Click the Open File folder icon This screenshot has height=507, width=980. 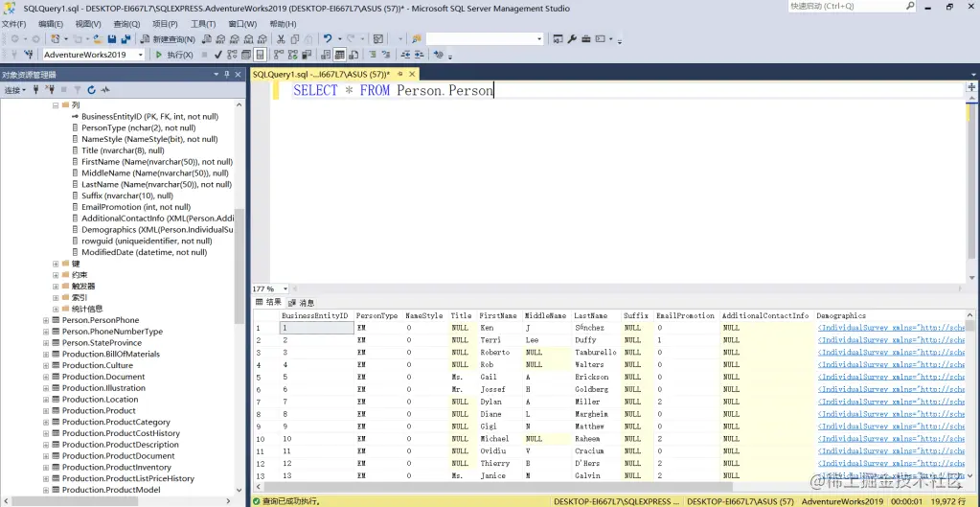tap(98, 38)
